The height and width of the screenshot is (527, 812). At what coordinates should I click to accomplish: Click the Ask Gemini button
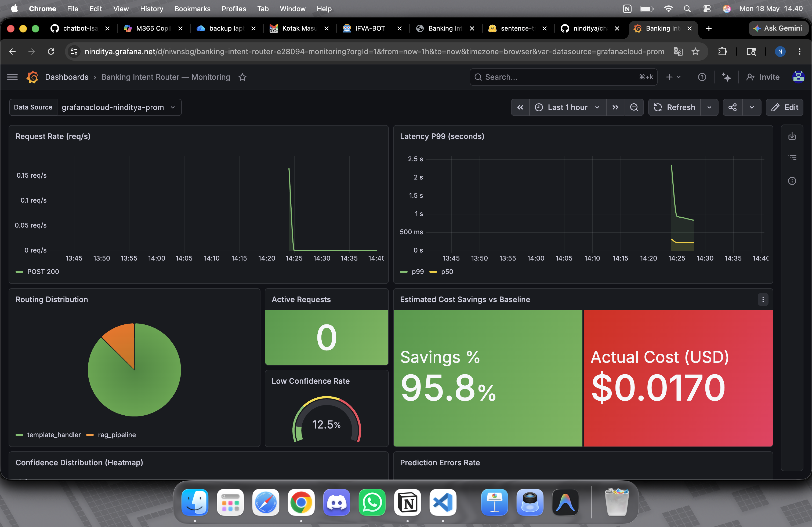pos(778,28)
